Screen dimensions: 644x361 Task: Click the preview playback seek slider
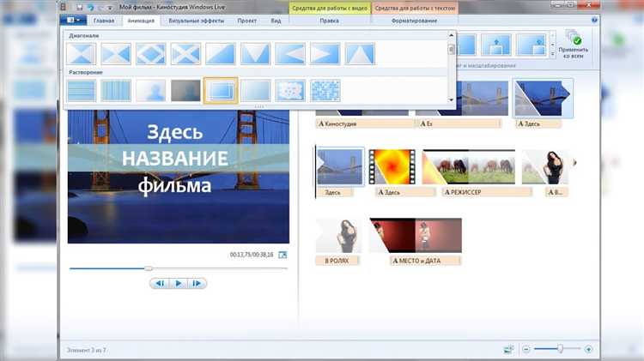[x=149, y=268]
